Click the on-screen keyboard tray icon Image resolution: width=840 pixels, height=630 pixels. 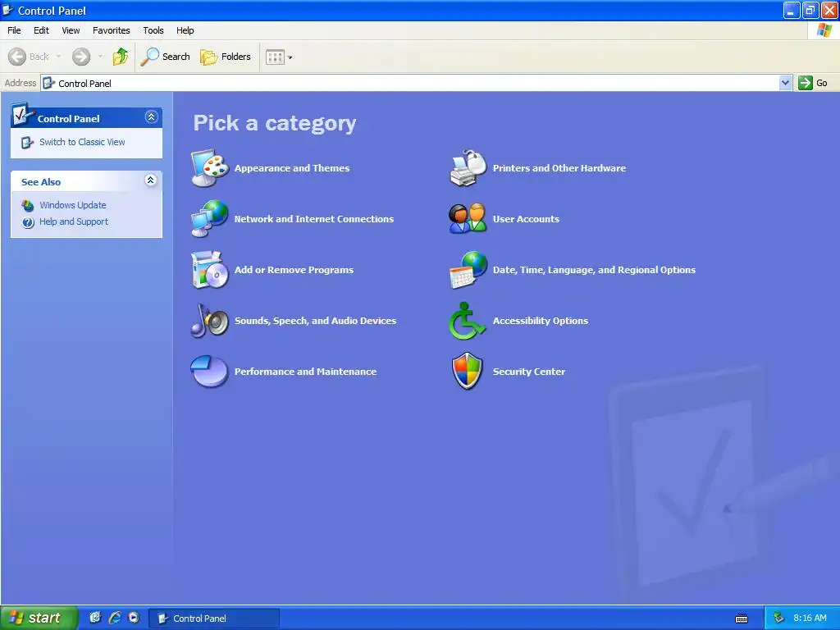point(742,619)
